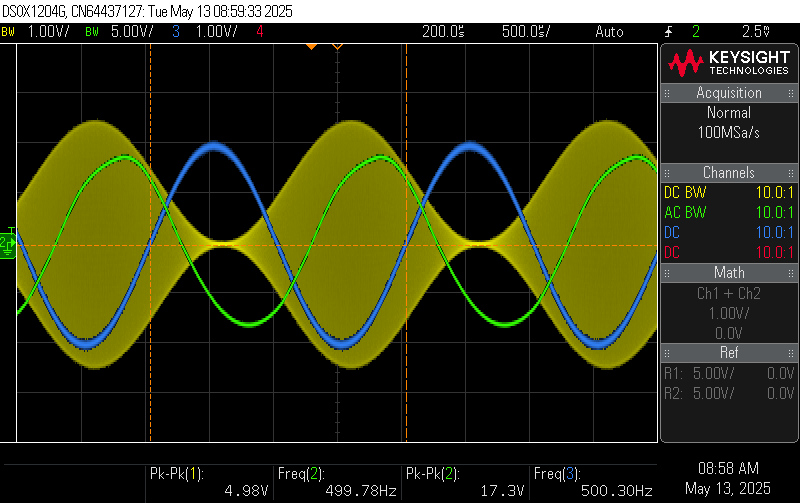Click the May 13, 2025 date display

728,489
